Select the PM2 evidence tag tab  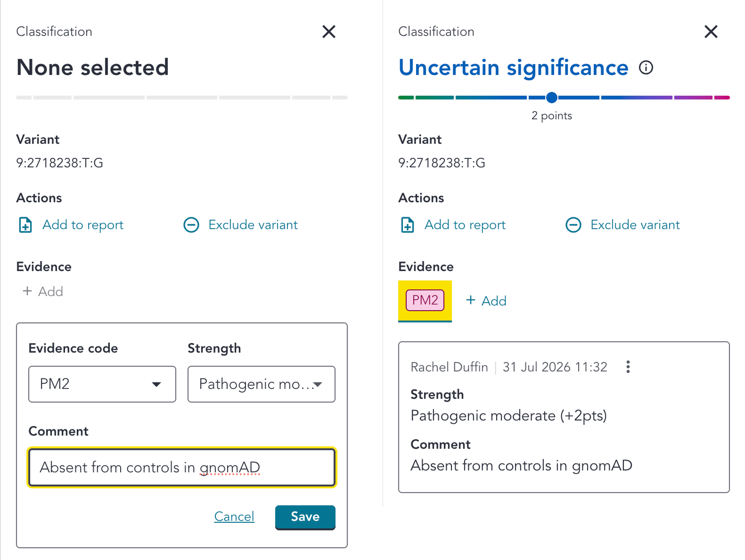(x=425, y=301)
